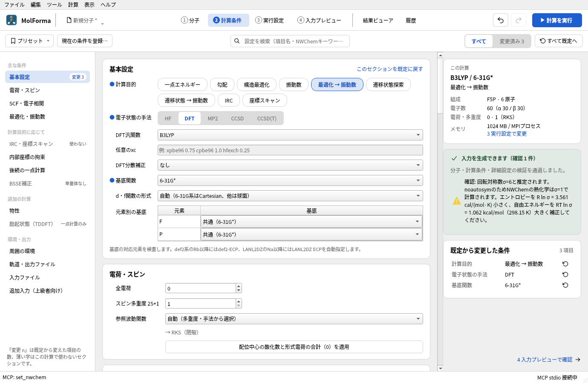Click the 計算を実行 button
588x383 pixels.
[557, 20]
